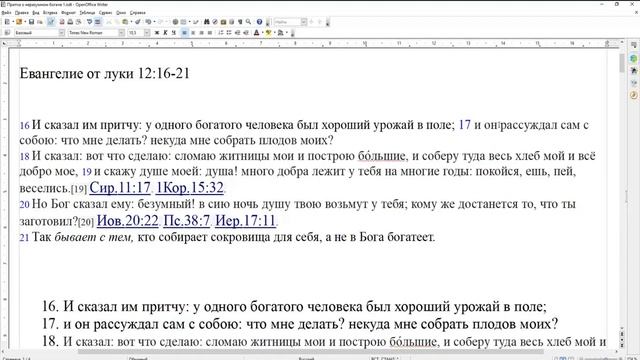The width and height of the screenshot is (640, 360).
Task: Open the Gallery from the toolbar
Action: 223,22
